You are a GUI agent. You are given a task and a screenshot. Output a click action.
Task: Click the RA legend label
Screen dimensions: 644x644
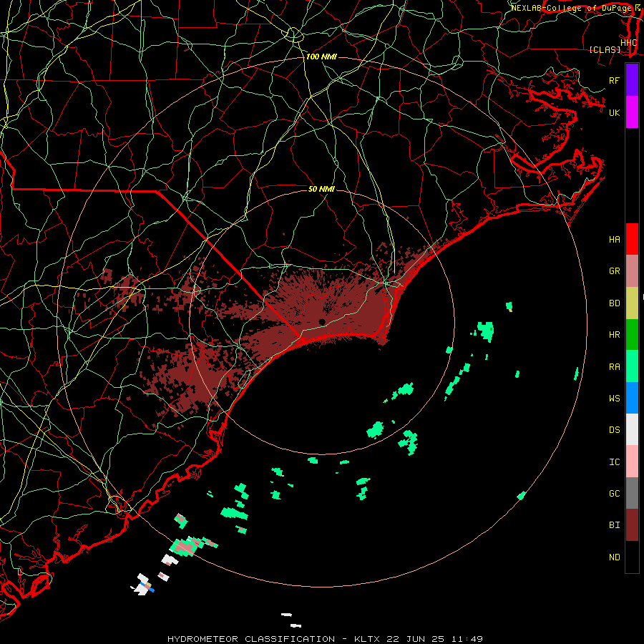(x=614, y=367)
